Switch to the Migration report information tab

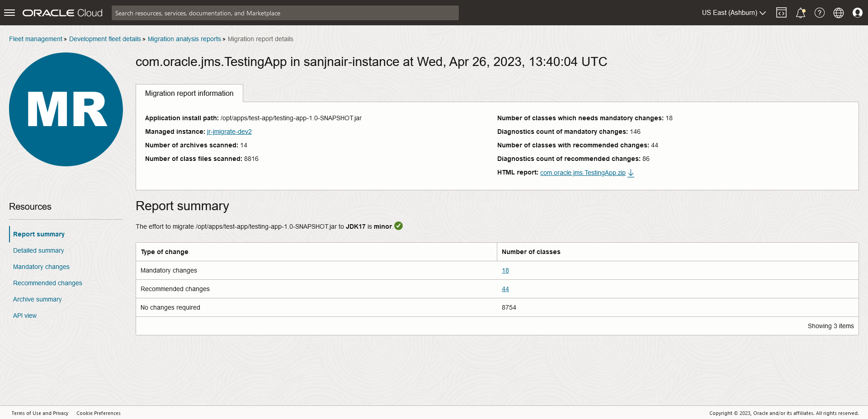(x=189, y=93)
